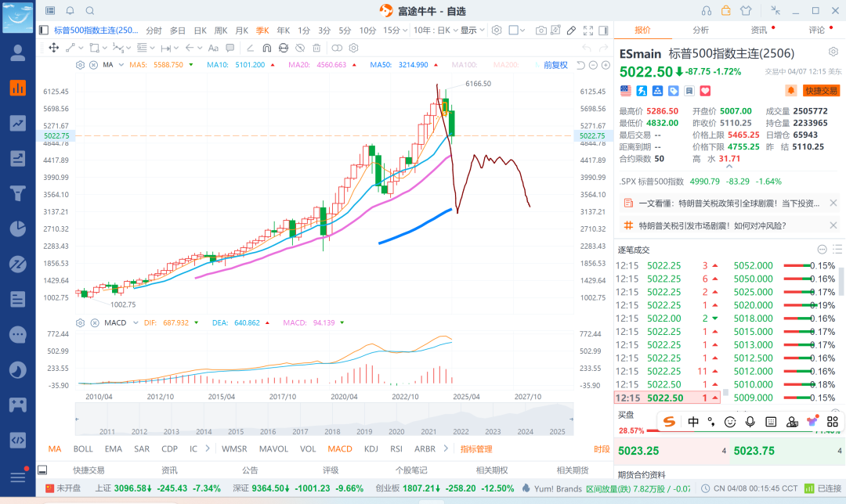Click the timeline navigator at 2019

pos(364,431)
